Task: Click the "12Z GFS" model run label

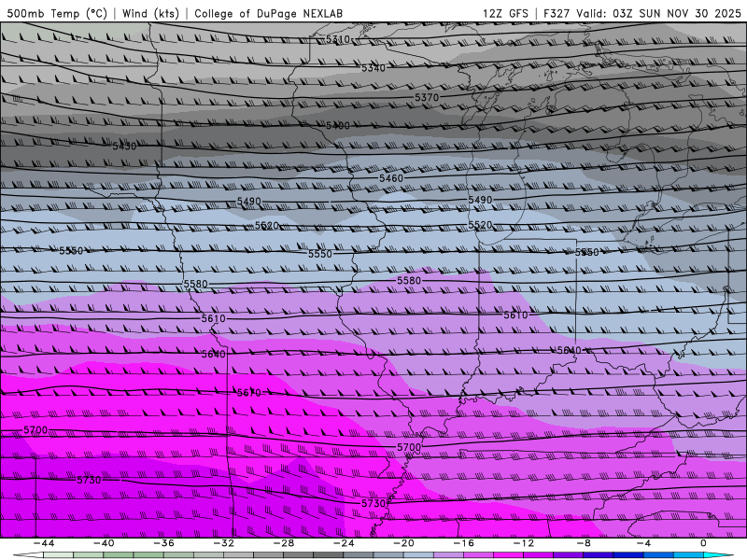Action: pos(505,13)
